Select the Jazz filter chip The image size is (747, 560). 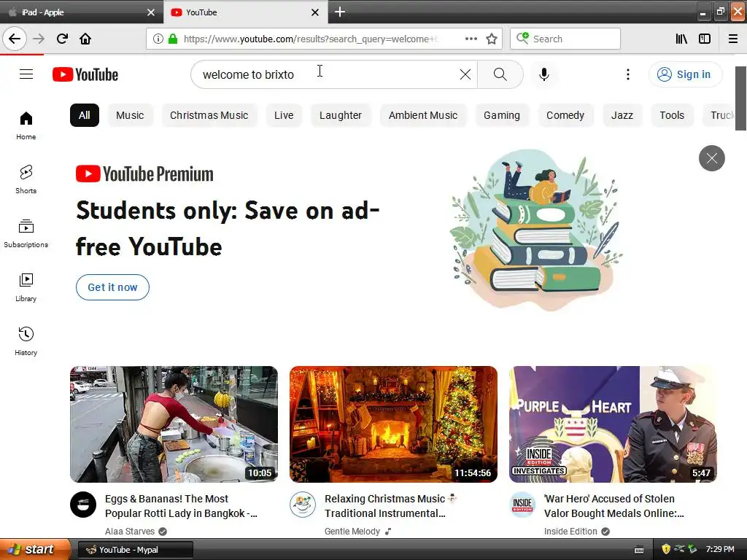point(622,115)
